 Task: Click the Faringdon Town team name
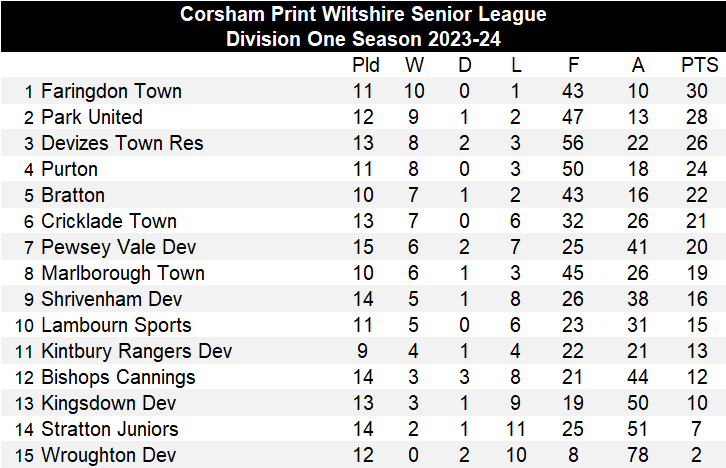click(111, 91)
